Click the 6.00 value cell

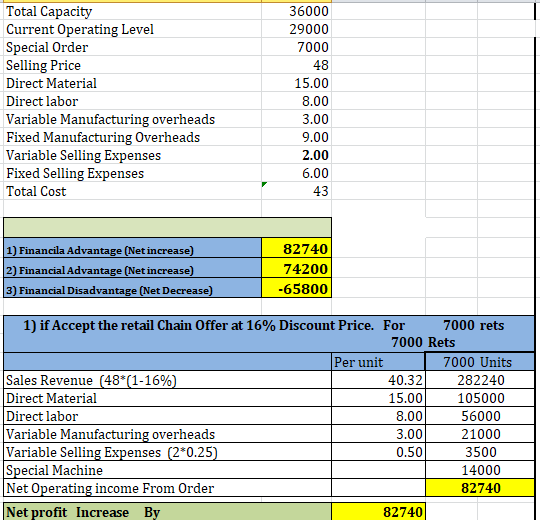click(296, 173)
